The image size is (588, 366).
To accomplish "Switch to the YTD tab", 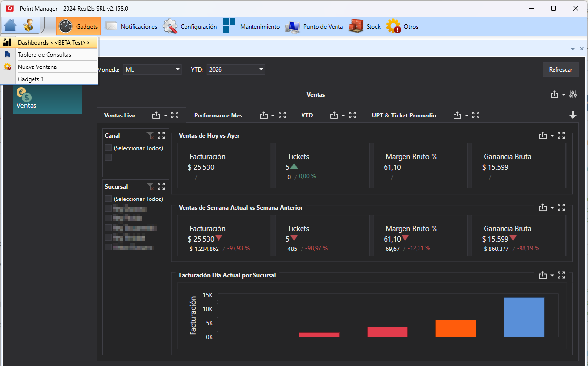I will point(307,116).
